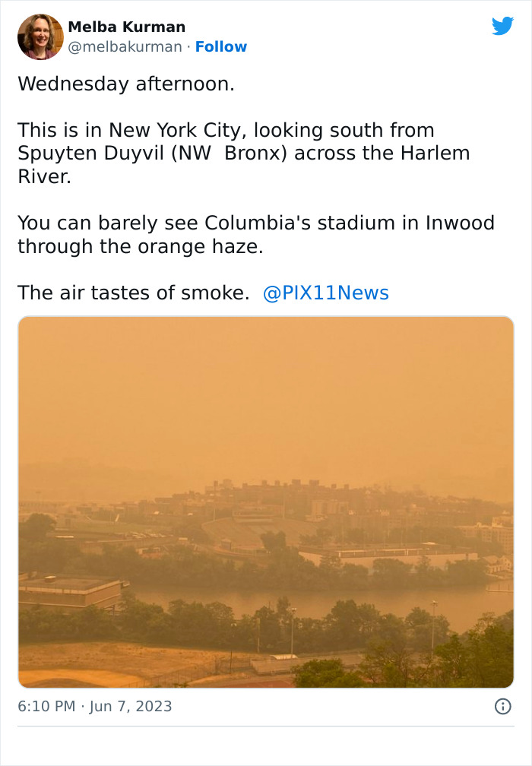Open the tweet info icon

point(502,706)
